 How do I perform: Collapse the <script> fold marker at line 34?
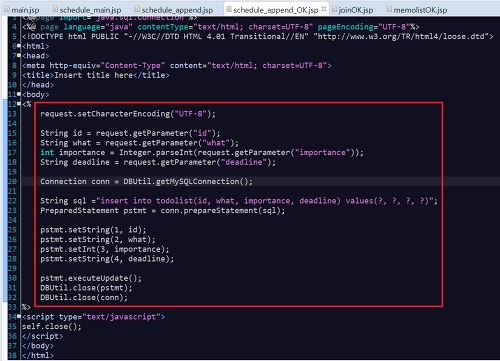pos(19,316)
